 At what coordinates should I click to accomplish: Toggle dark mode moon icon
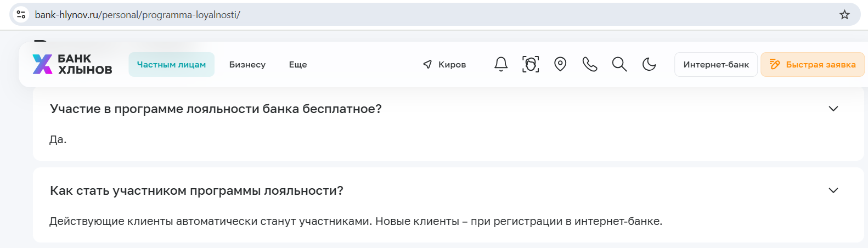coord(649,64)
